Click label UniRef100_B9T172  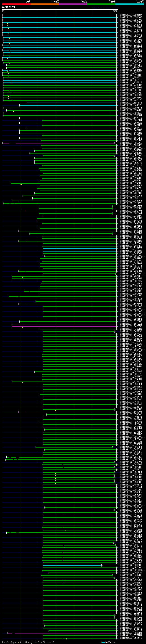coord(131,103)
